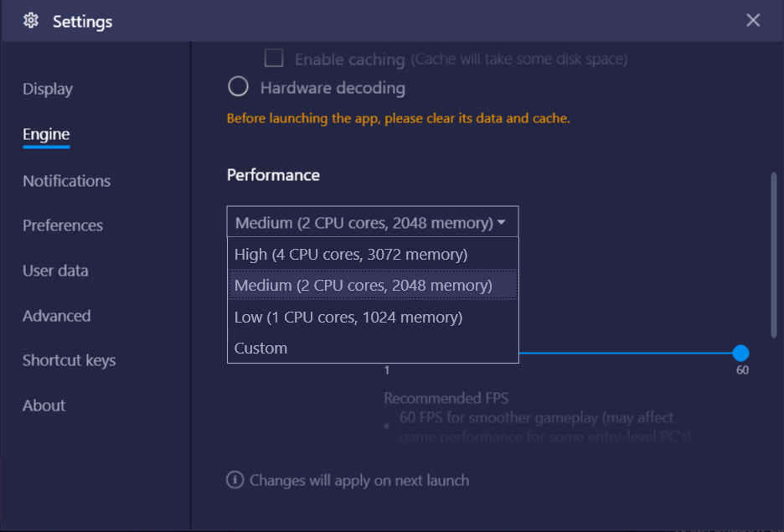Click the info icon beside next launch note
This screenshot has width=784, height=532.
pos(235,480)
